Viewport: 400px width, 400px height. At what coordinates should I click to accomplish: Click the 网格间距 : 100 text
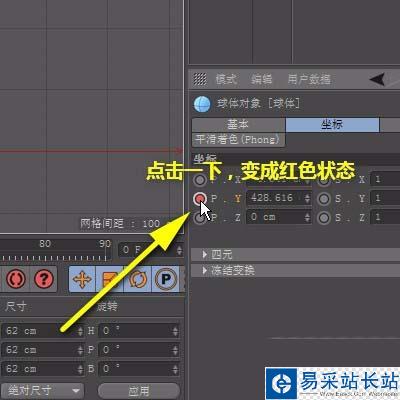120,223
